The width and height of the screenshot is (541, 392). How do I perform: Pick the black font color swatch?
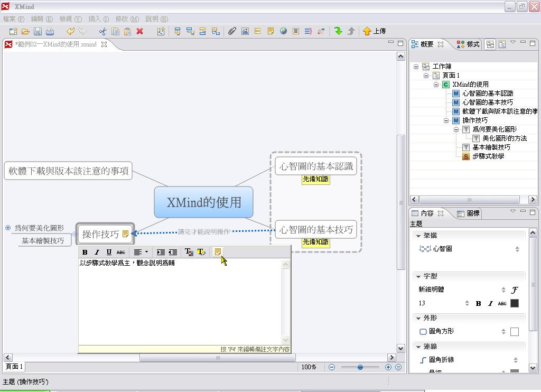(x=515, y=303)
